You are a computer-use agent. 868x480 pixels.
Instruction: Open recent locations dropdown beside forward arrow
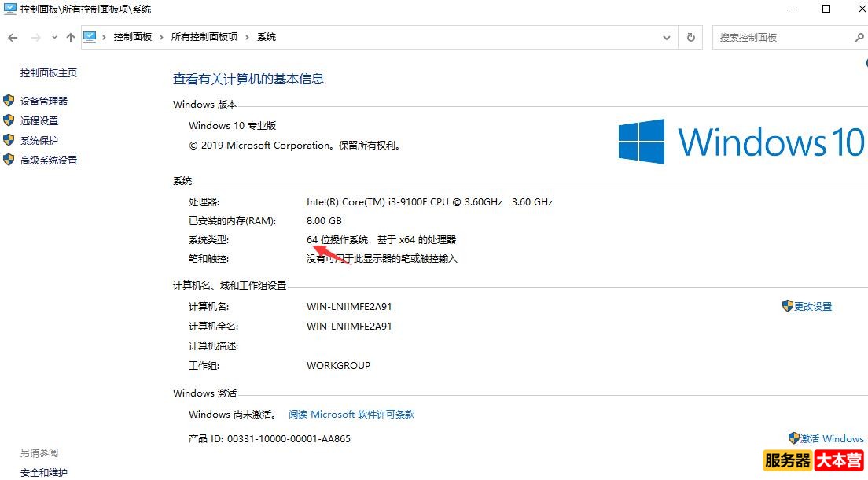point(54,38)
